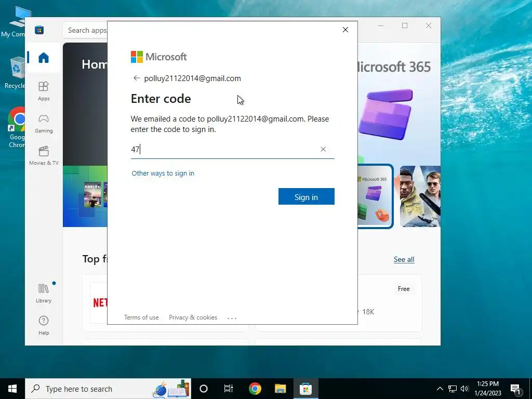Open Cortana circle on taskbar
Viewport: 532px width, 399px height.
pyautogui.click(x=204, y=389)
